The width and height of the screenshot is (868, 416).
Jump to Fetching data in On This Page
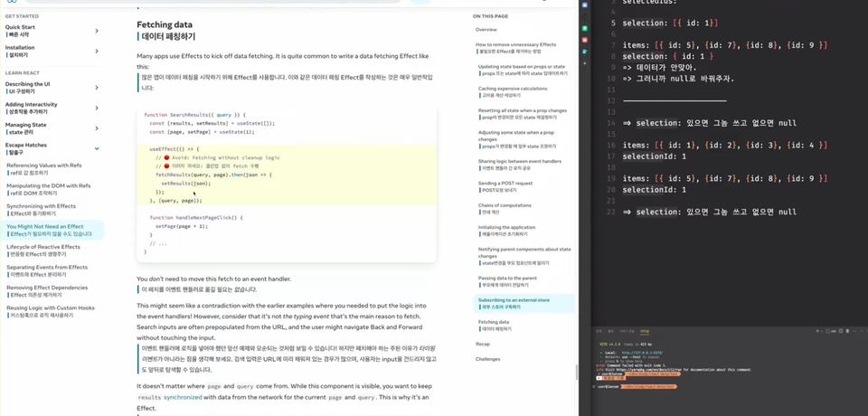(495, 326)
